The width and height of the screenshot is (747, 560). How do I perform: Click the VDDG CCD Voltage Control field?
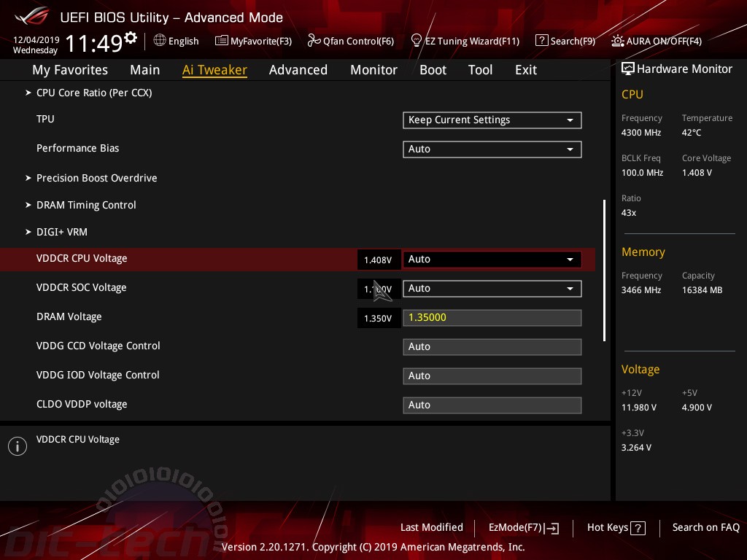pos(492,346)
